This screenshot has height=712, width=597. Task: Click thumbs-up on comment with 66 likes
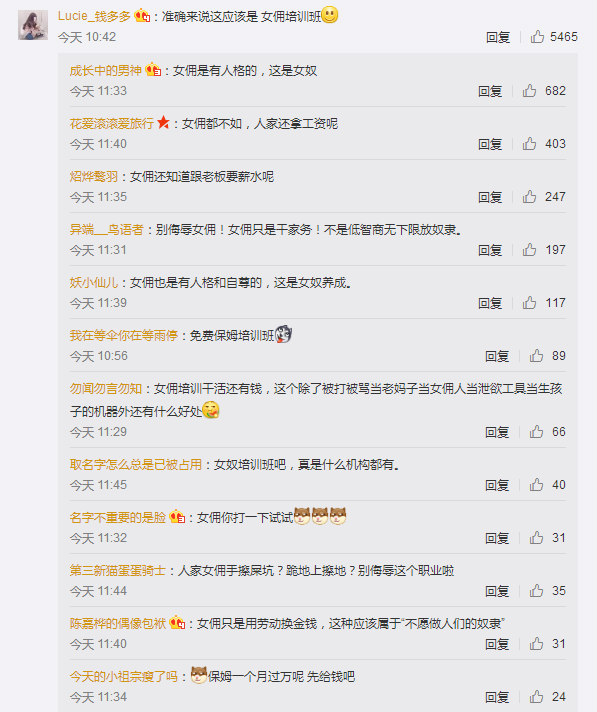pyautogui.click(x=537, y=431)
